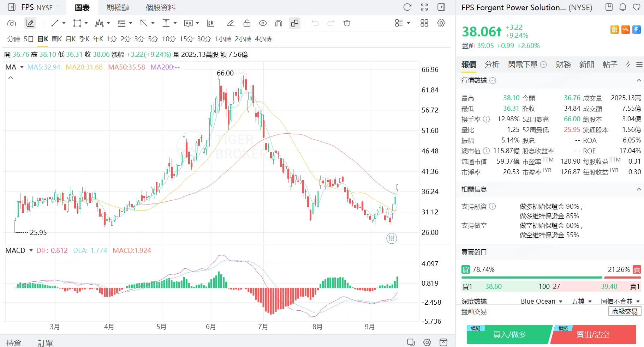The width and height of the screenshot is (644, 347).
Task: Click the 財 earnings marker on chart
Action: tap(392, 238)
